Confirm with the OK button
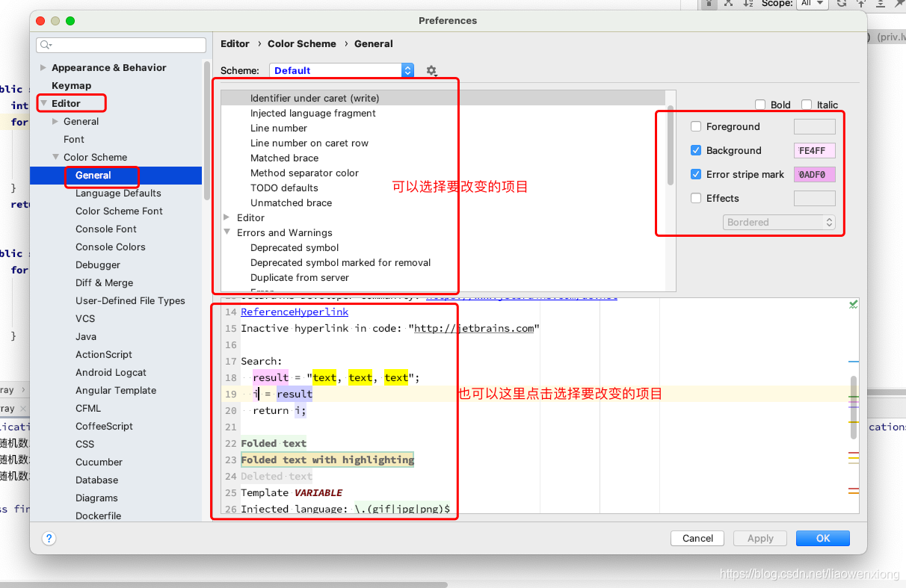The image size is (906, 588). tap(823, 538)
